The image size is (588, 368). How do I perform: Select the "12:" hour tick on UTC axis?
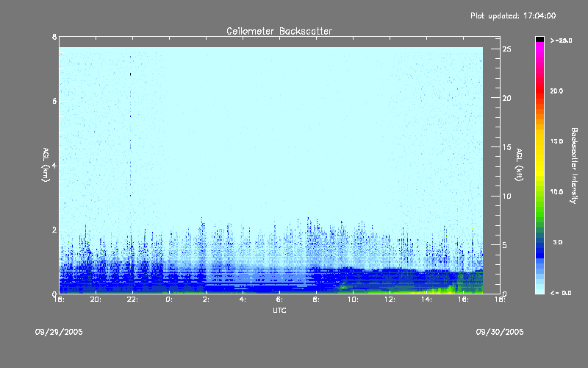click(x=390, y=300)
